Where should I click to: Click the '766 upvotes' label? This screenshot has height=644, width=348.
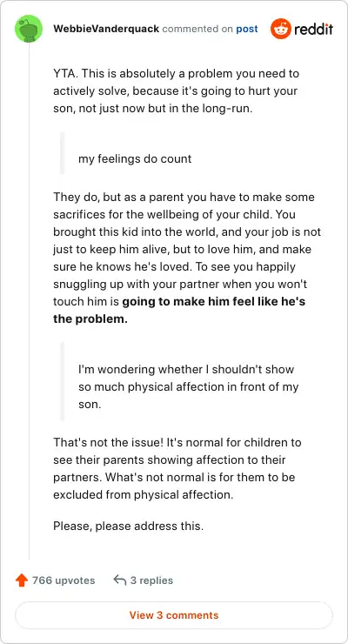64,580
